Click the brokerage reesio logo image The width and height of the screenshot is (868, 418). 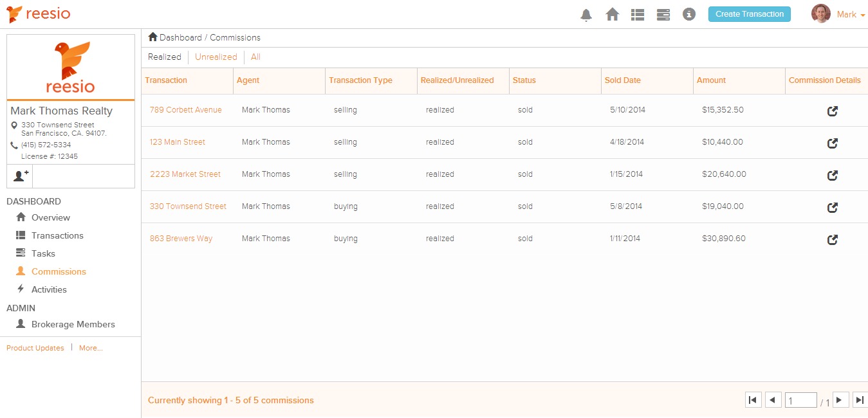tap(71, 68)
